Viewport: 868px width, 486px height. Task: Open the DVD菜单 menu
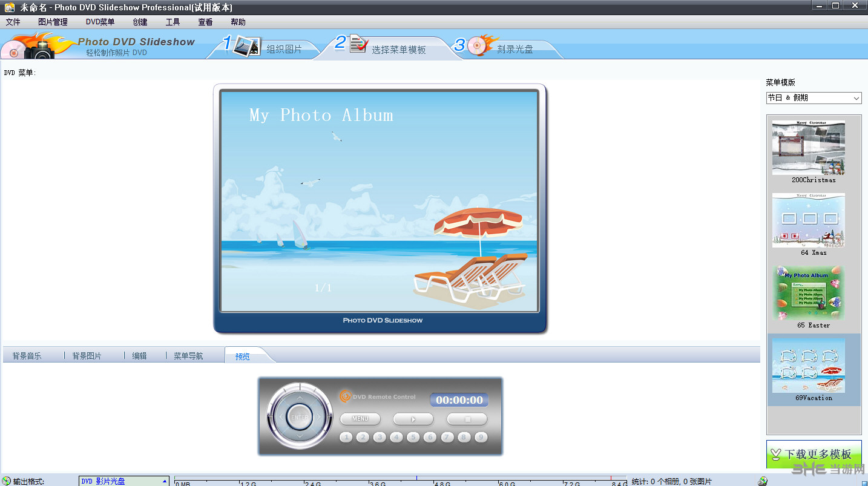[x=99, y=22]
